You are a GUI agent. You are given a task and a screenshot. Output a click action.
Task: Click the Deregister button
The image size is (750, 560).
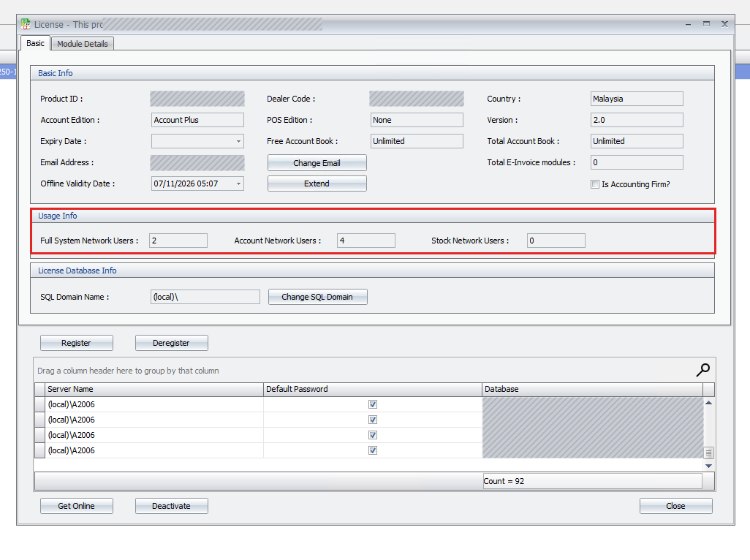point(171,343)
